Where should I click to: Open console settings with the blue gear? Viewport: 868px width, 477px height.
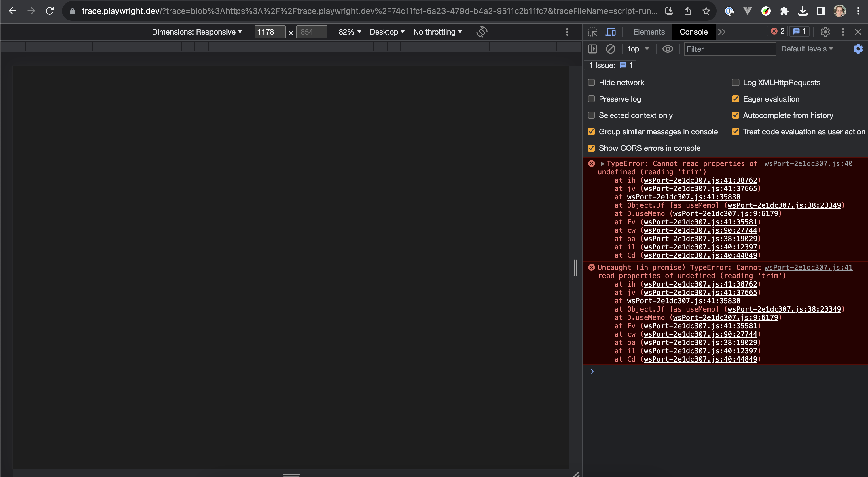858,49
